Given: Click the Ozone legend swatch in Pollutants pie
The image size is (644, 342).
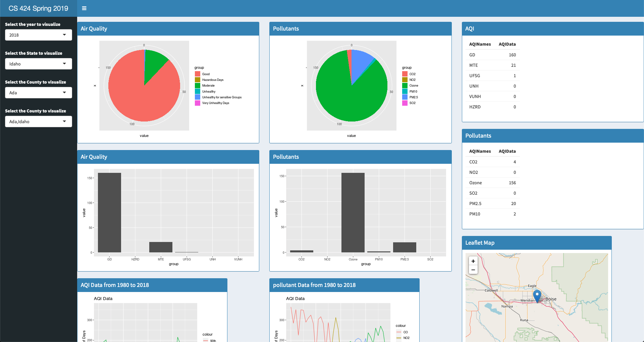Looking at the screenshot, I should click(x=405, y=86).
